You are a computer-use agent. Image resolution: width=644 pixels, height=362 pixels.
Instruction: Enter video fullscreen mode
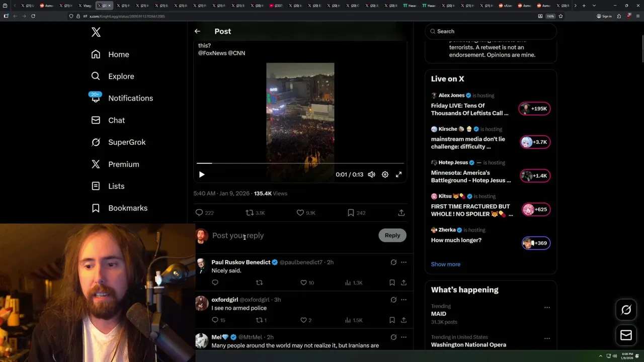tap(398, 174)
